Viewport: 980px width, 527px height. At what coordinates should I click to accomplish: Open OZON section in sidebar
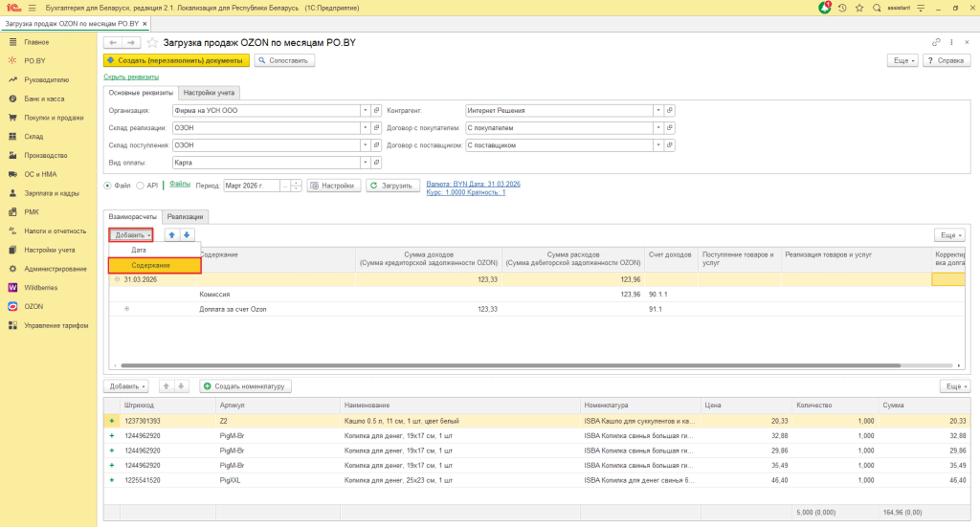33,307
